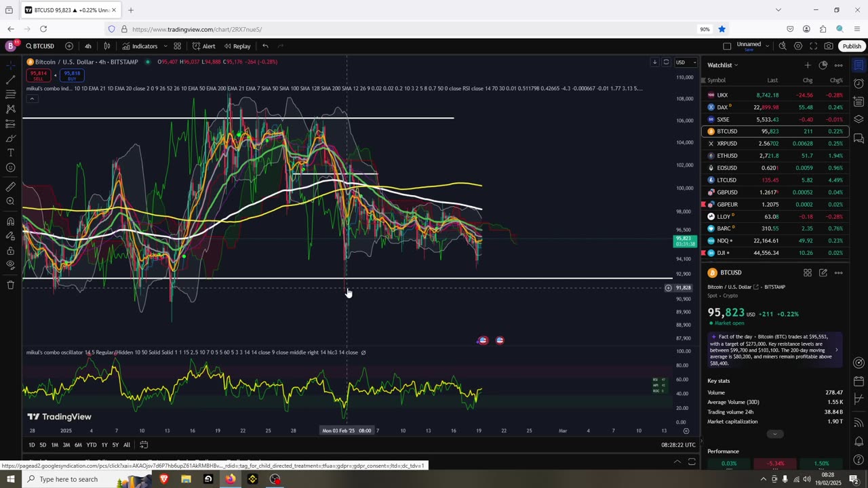Click the SELL 95,814 button
Screen dimensions: 868x488
click(x=39, y=75)
